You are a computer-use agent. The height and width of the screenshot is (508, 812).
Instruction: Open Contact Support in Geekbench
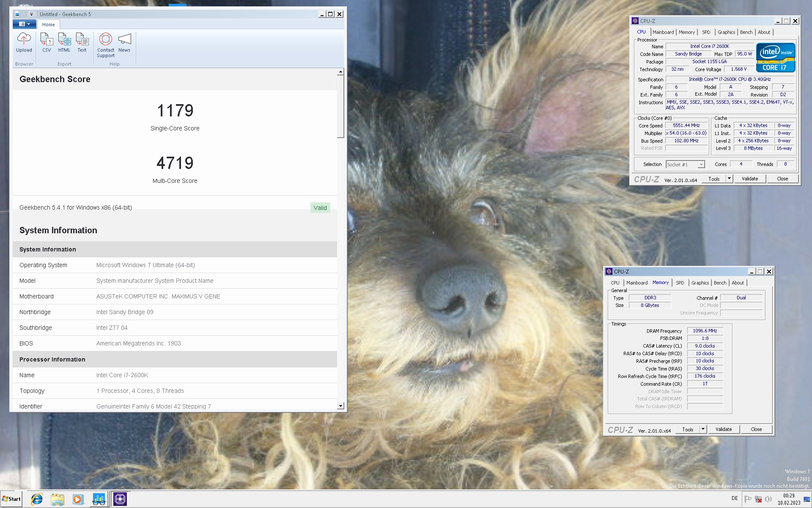pyautogui.click(x=106, y=45)
